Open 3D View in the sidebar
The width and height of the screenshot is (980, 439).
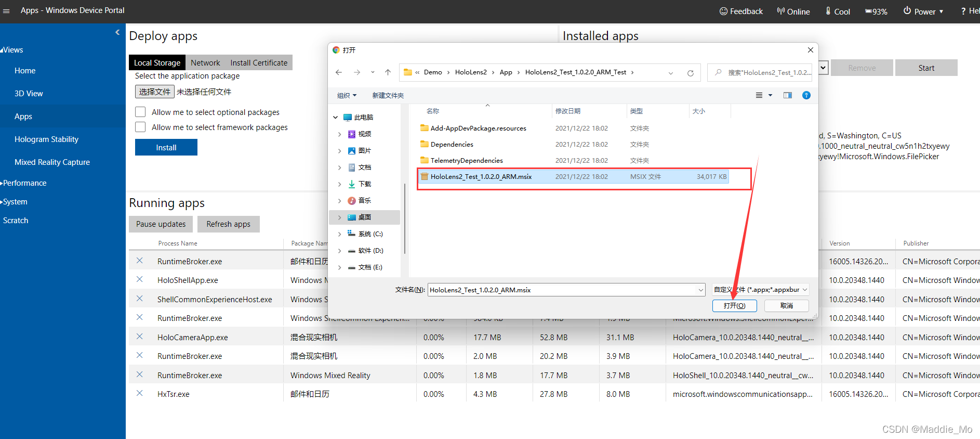click(29, 94)
